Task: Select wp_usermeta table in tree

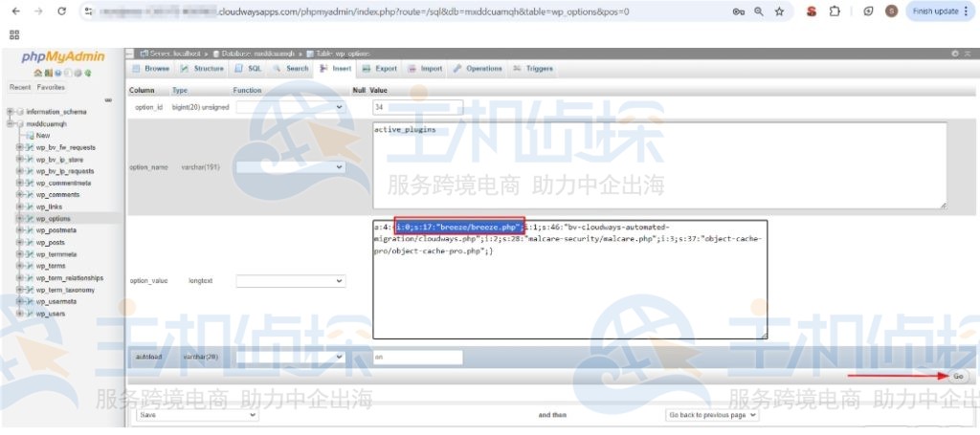Action: (x=56, y=302)
